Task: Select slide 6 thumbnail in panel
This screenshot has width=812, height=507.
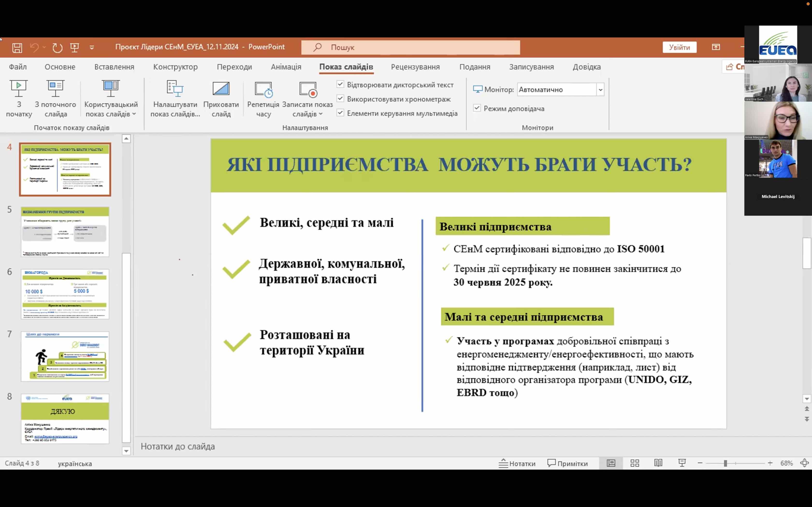Action: (65, 294)
